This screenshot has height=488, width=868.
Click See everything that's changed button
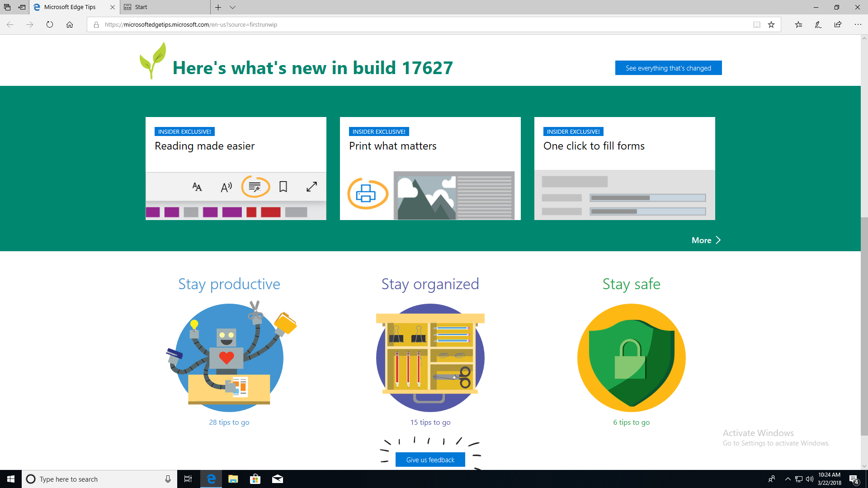coord(668,68)
